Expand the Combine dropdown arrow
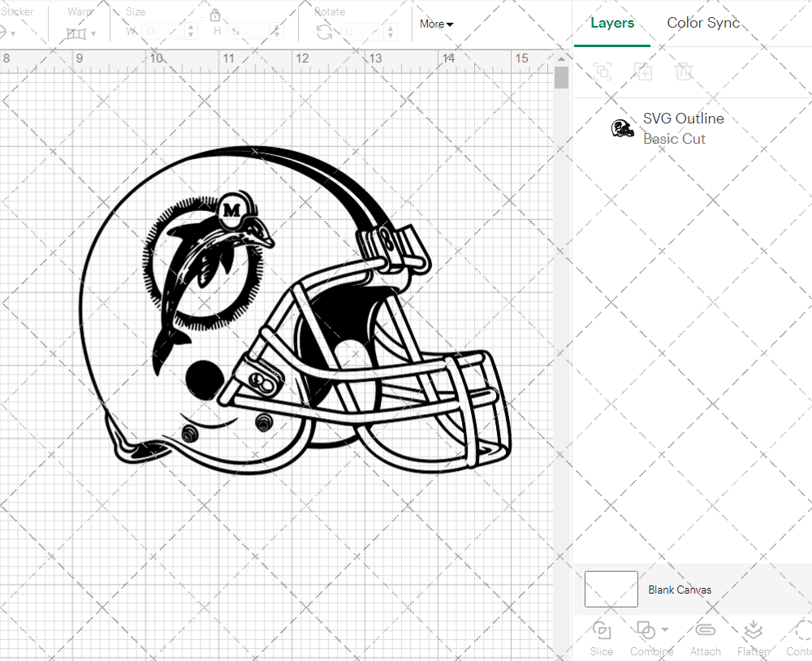The width and height of the screenshot is (812, 661). click(x=665, y=629)
